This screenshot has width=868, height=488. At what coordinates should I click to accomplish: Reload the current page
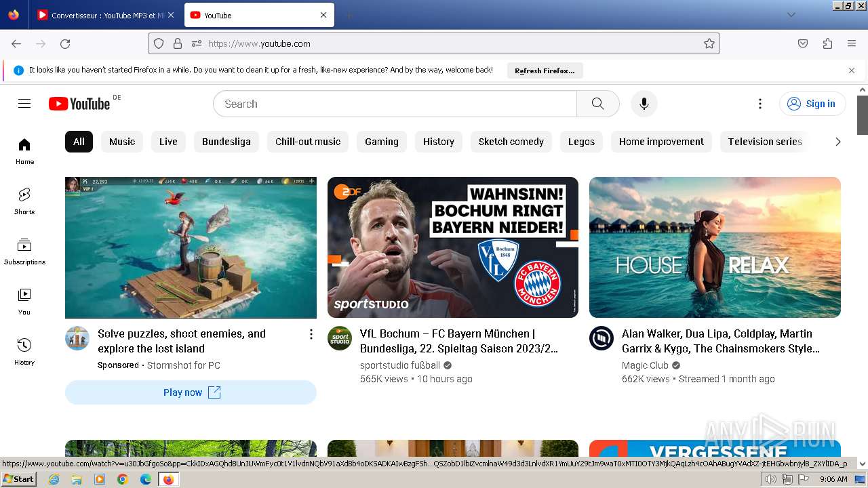[x=65, y=43]
